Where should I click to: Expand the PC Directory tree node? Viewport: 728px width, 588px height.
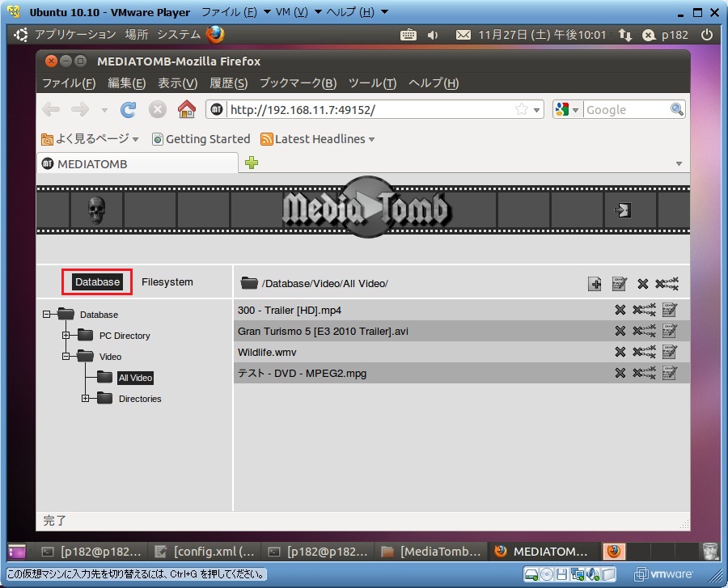point(66,335)
